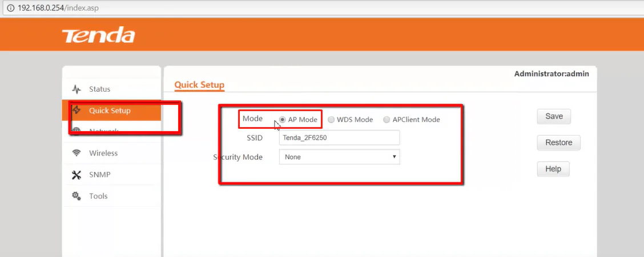Image resolution: width=644 pixels, height=257 pixels.
Task: Open the Status menu item
Action: click(111, 89)
